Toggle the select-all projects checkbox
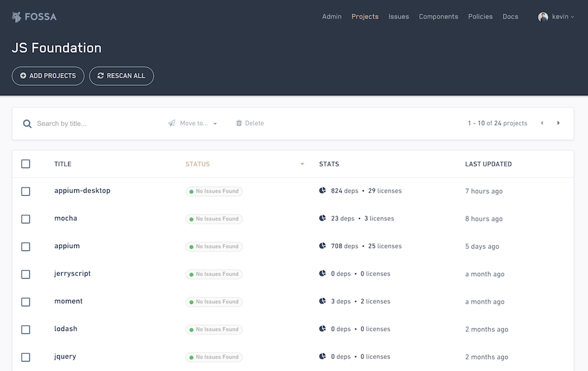588x371 pixels. click(25, 164)
